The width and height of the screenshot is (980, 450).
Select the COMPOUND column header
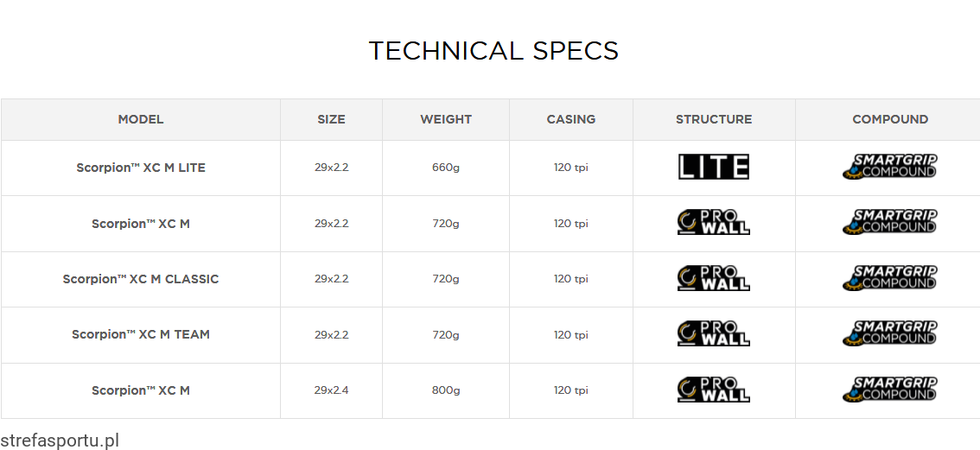click(x=890, y=119)
